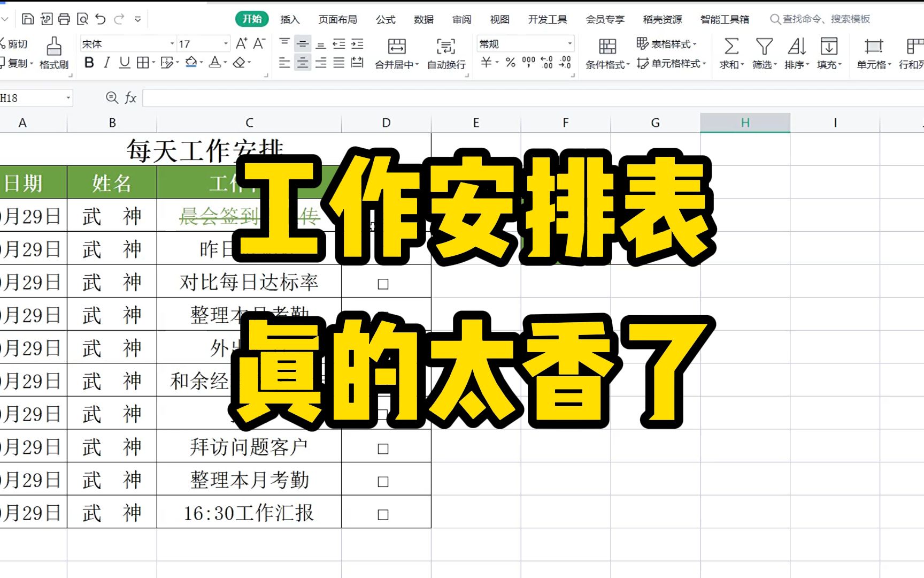Image resolution: width=924 pixels, height=578 pixels.
Task: Expand the borders dropdown arrow
Action: point(153,63)
